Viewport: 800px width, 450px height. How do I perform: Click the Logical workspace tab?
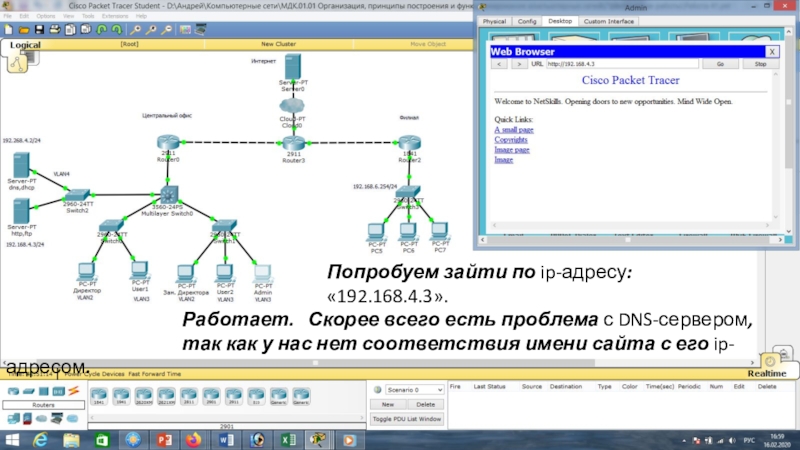25,45
